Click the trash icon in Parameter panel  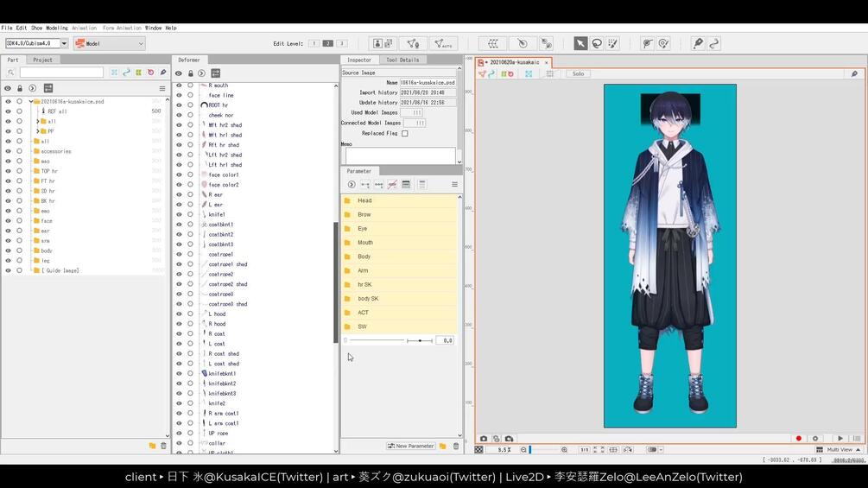(455, 446)
